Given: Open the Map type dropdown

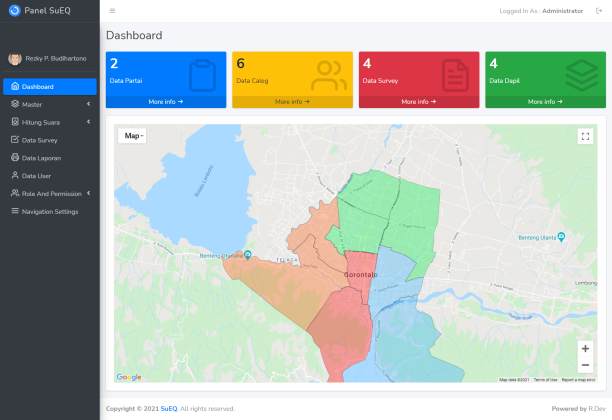Looking at the screenshot, I should tap(133, 136).
